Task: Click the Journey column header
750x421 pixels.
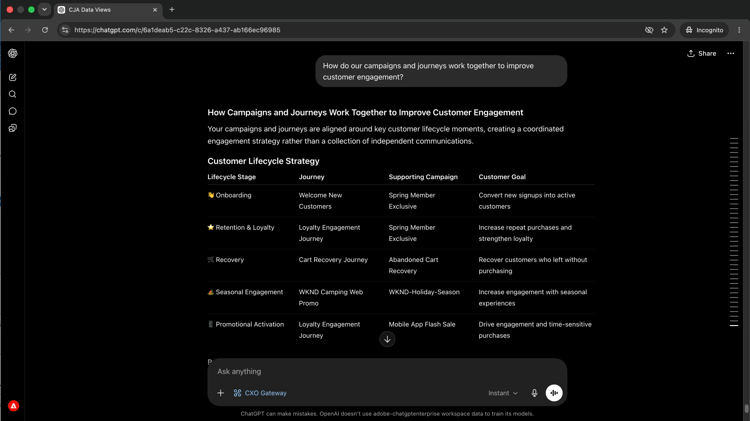Action: pos(311,177)
